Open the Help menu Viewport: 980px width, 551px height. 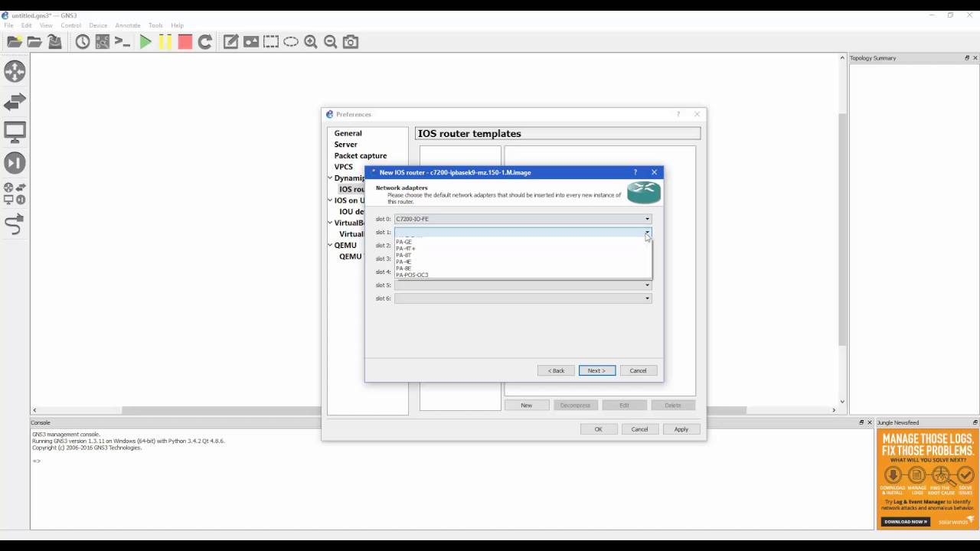click(177, 25)
